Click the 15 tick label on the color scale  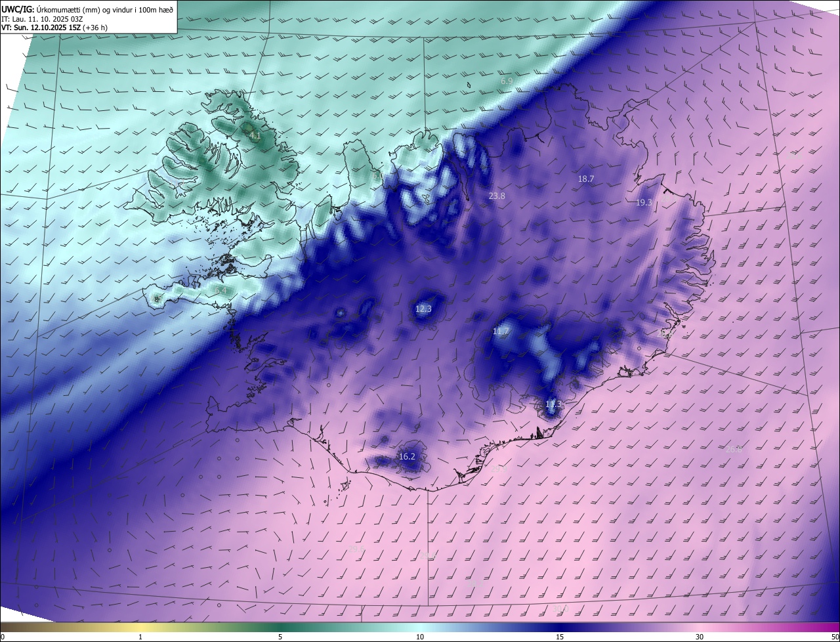tap(560, 637)
